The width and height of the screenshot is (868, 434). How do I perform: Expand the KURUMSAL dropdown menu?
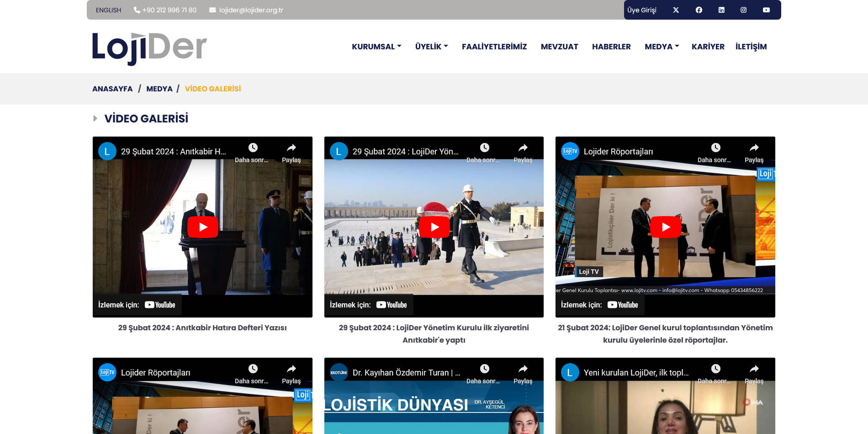pos(376,47)
